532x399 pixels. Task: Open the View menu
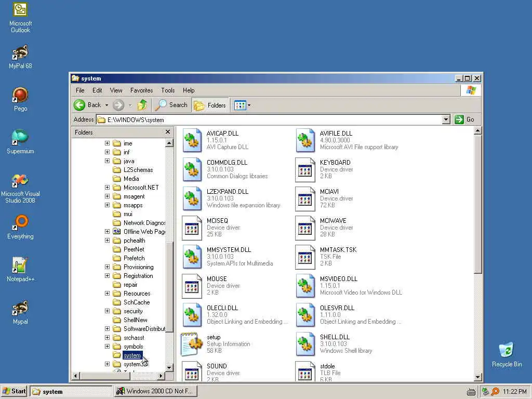(x=116, y=90)
